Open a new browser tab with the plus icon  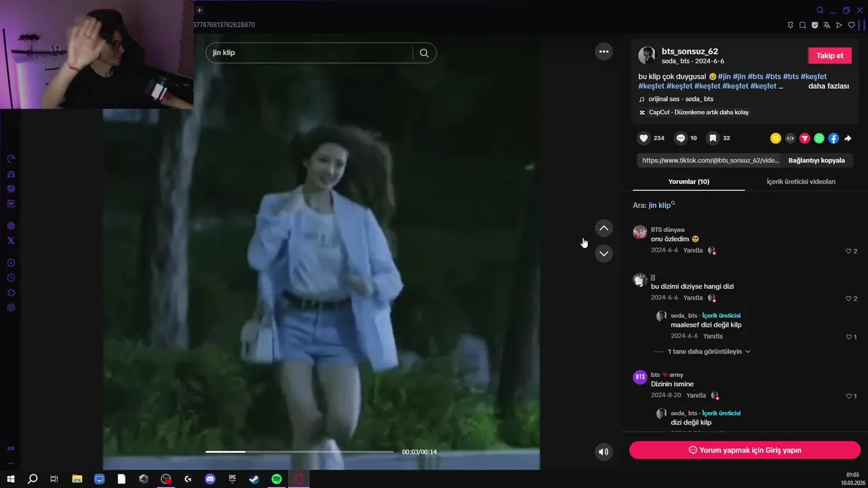199,10
